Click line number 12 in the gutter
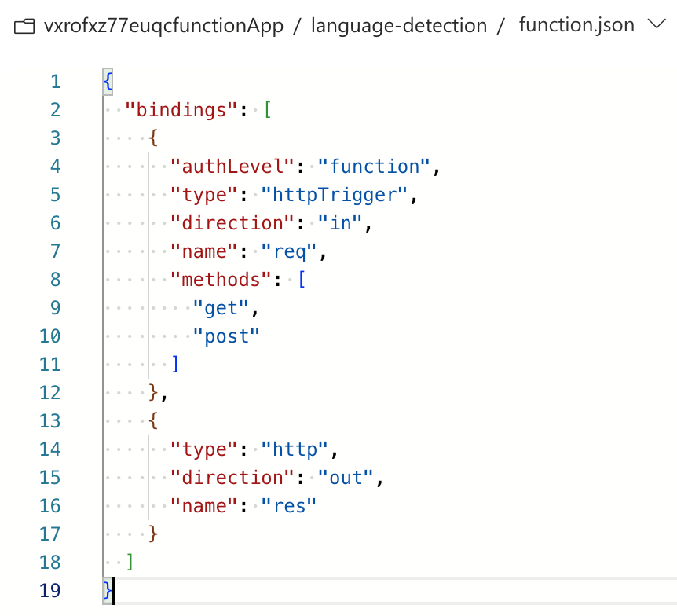 click(50, 393)
